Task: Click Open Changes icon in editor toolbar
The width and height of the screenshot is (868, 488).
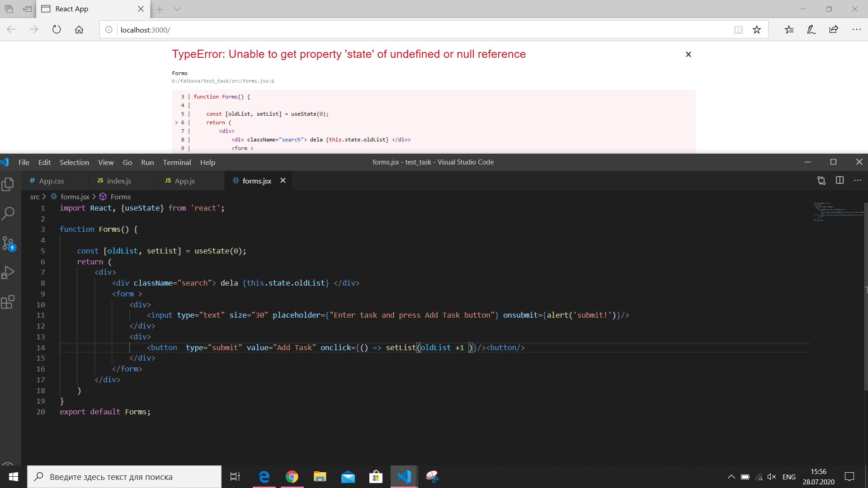Action: [821, 181]
